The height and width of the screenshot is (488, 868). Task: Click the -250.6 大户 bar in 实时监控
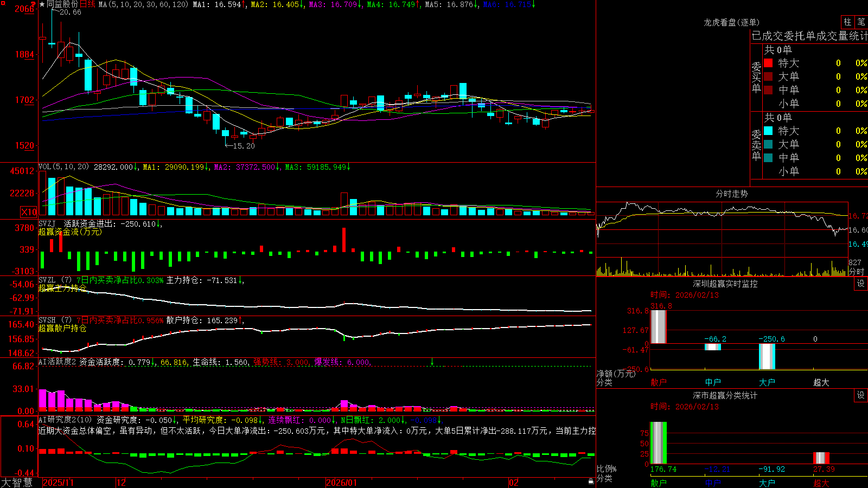[x=767, y=357]
